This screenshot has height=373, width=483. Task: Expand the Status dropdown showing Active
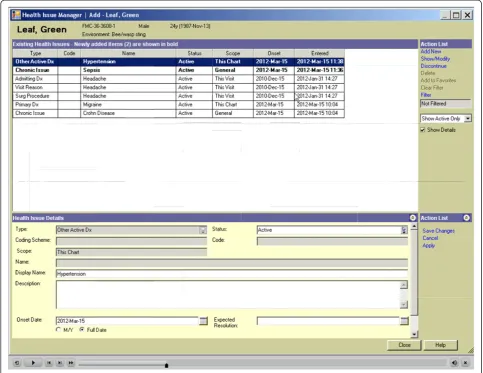coord(404,230)
